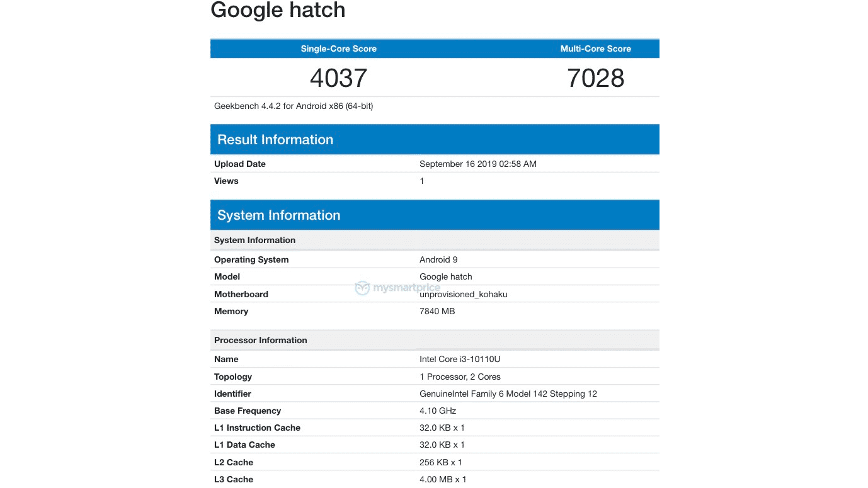
Task: Click the "Motherboard" row label
Action: pyautogui.click(x=241, y=294)
